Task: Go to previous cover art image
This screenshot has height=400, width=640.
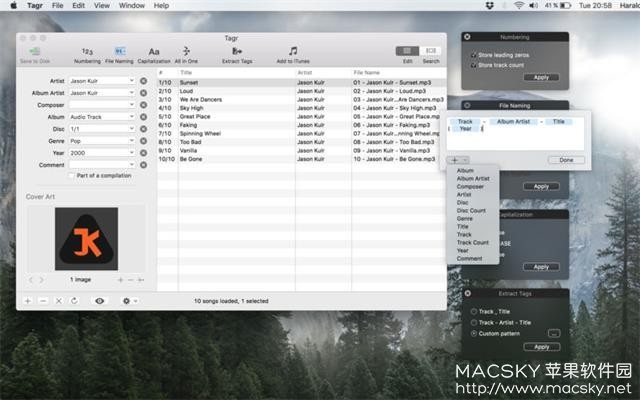Action: (31, 280)
